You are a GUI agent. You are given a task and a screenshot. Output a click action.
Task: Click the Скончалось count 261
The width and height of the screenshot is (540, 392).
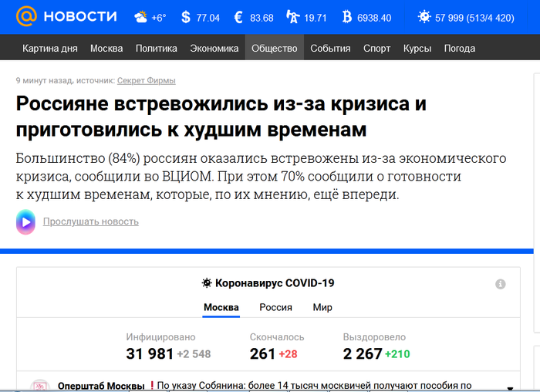tap(262, 353)
